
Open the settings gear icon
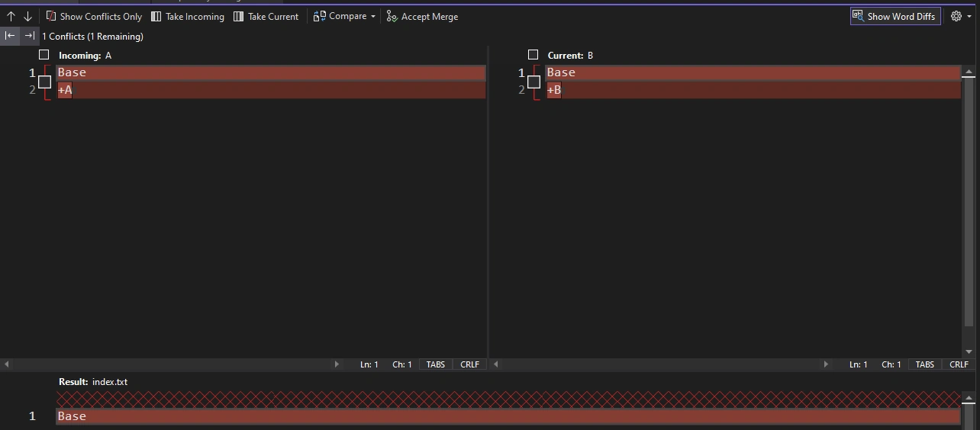(x=956, y=16)
